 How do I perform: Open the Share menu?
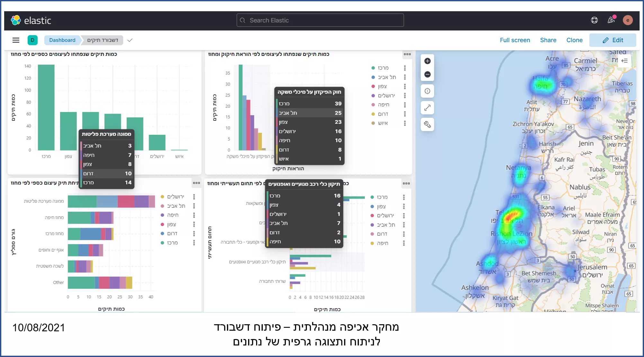548,40
